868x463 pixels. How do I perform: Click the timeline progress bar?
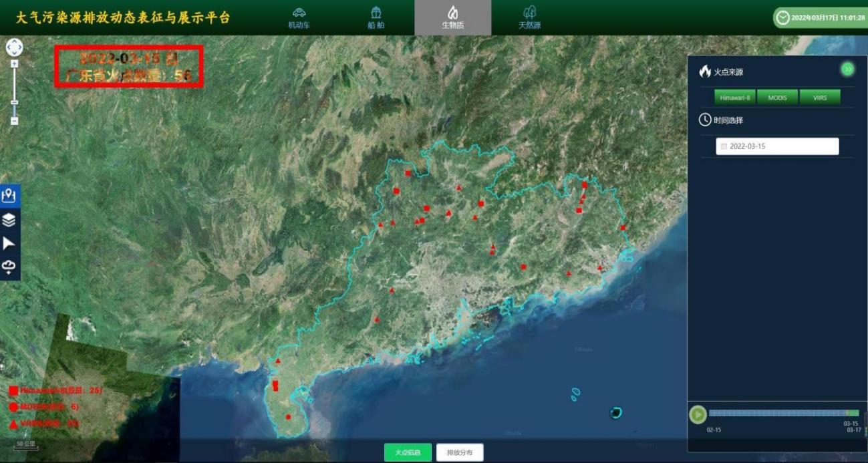[784, 414]
